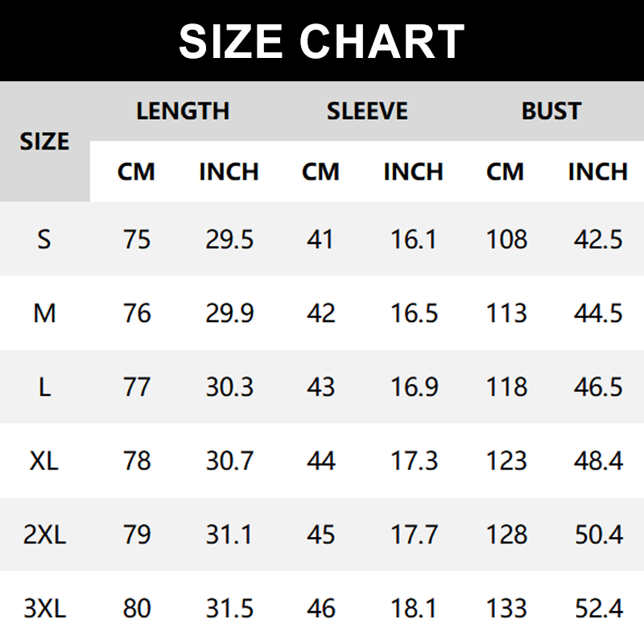Select the XL size row label
Viewport: 644px width, 644px height.
click(x=44, y=461)
